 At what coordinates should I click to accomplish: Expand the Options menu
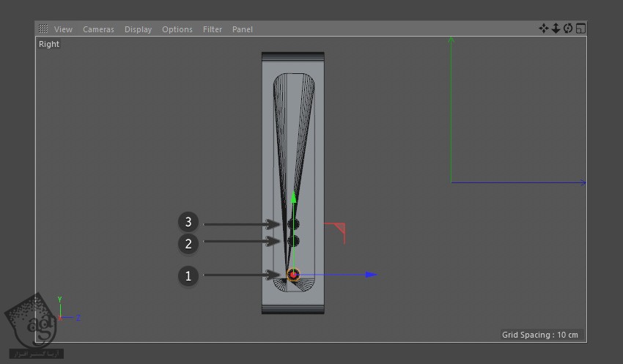[177, 29]
